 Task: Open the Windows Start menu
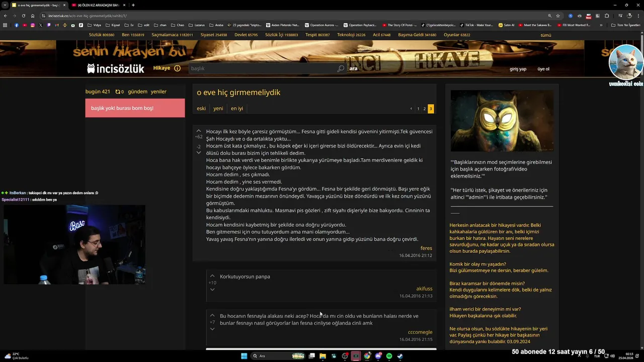[x=244, y=356]
